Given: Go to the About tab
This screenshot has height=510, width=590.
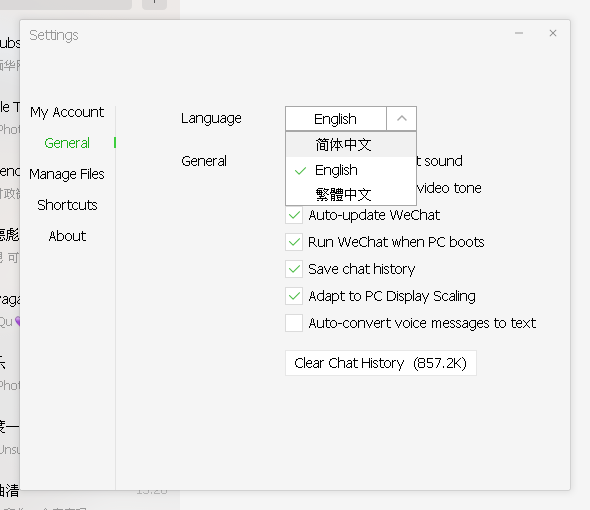Looking at the screenshot, I should tap(67, 236).
